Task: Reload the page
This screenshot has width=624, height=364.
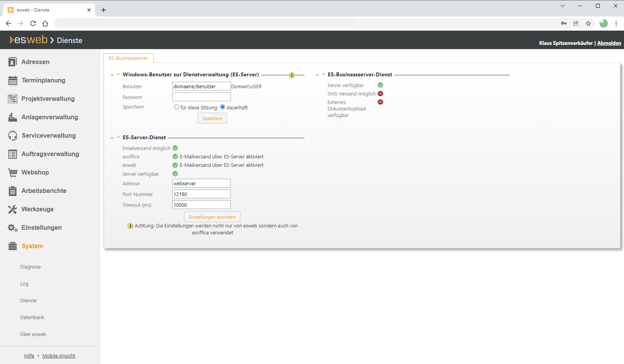Action: [x=33, y=23]
